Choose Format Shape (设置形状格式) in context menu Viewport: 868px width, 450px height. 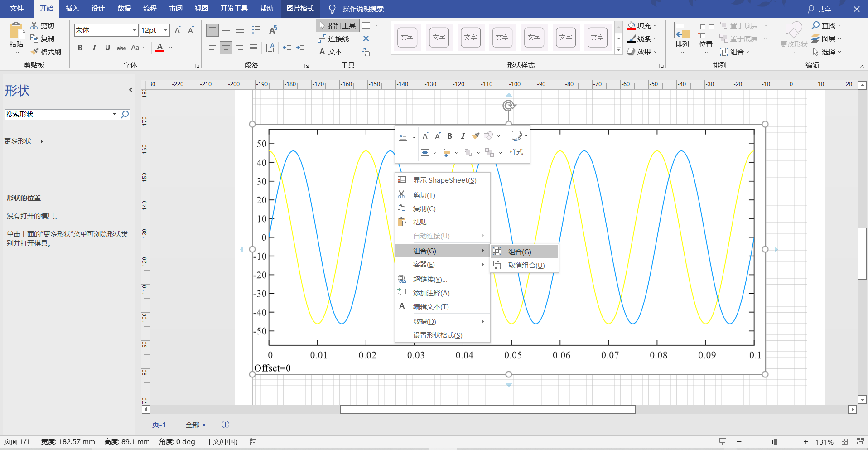tap(443, 335)
